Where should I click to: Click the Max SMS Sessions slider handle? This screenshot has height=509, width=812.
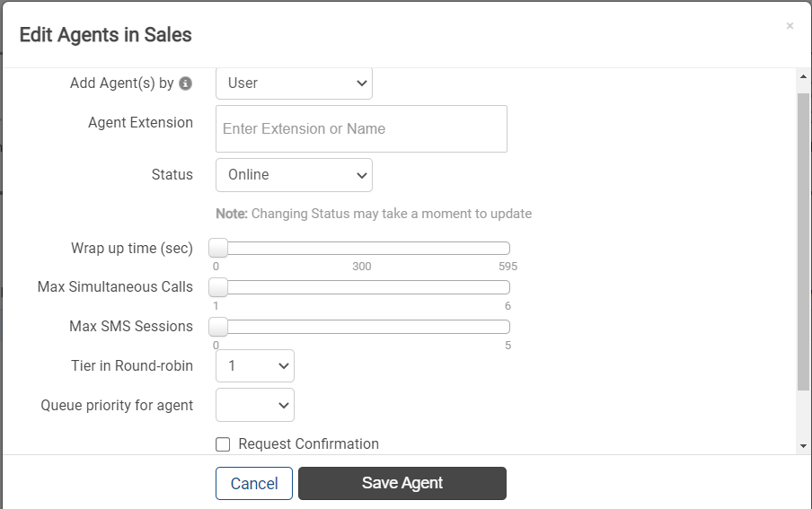[218, 327]
